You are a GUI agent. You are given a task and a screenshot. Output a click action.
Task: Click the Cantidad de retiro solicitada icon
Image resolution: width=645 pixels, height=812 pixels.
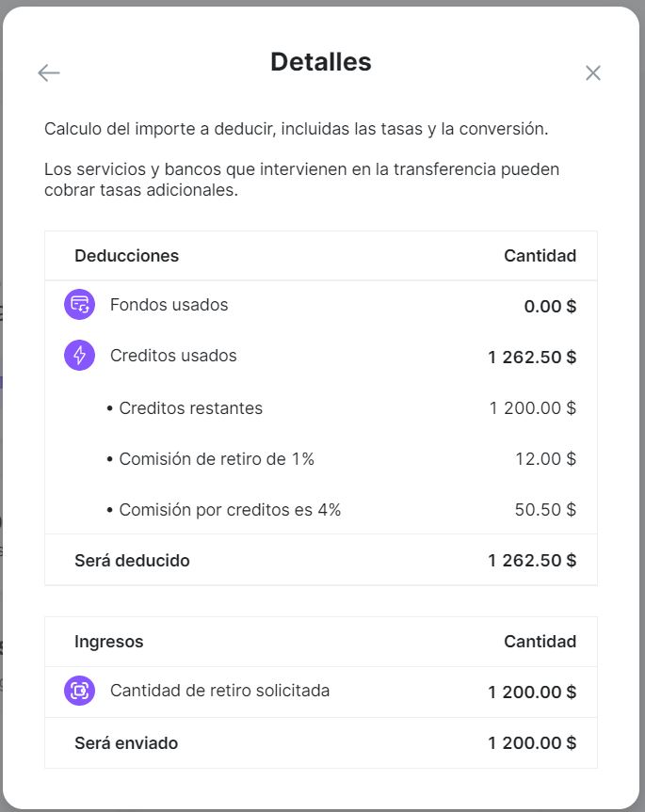[x=79, y=691]
